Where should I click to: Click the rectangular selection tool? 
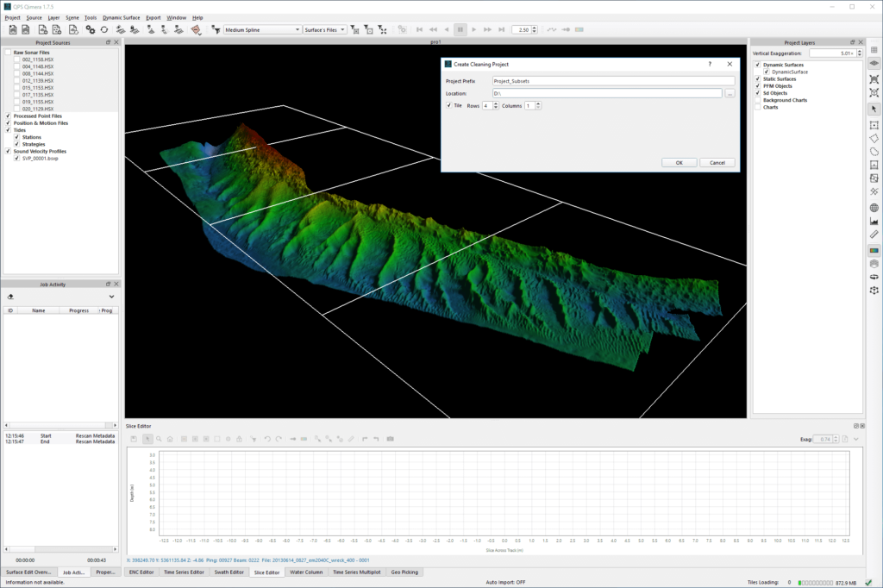[x=874, y=125]
